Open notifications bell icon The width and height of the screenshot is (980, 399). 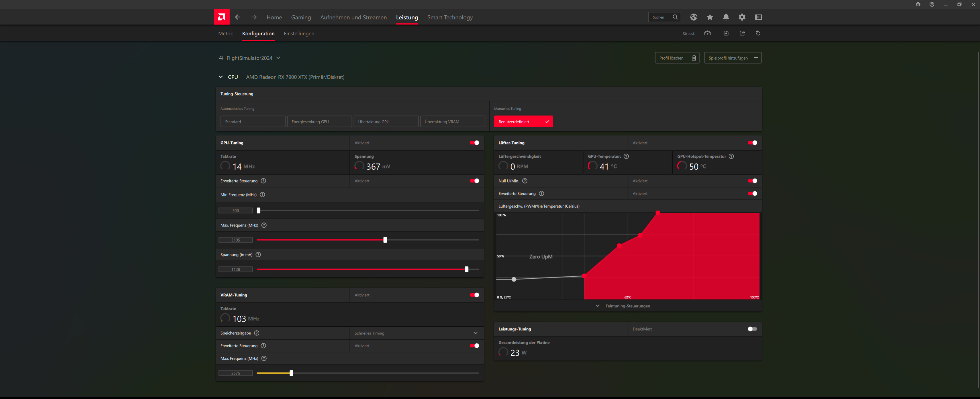[726, 17]
